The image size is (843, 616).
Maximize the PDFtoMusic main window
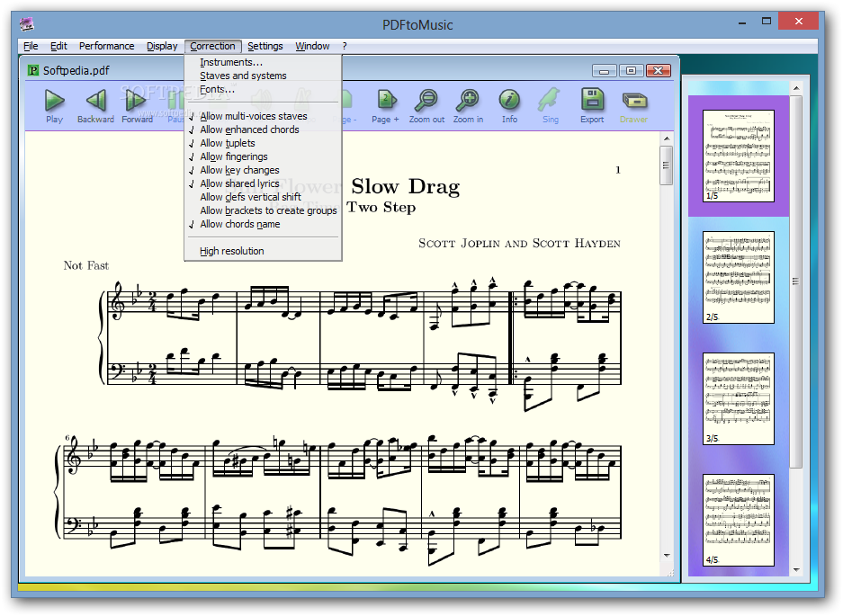(767, 22)
